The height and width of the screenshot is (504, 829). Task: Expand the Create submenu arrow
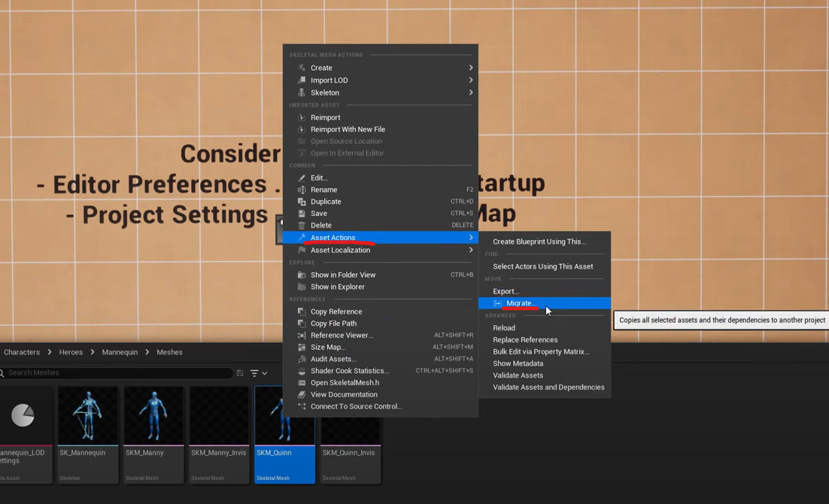click(471, 68)
